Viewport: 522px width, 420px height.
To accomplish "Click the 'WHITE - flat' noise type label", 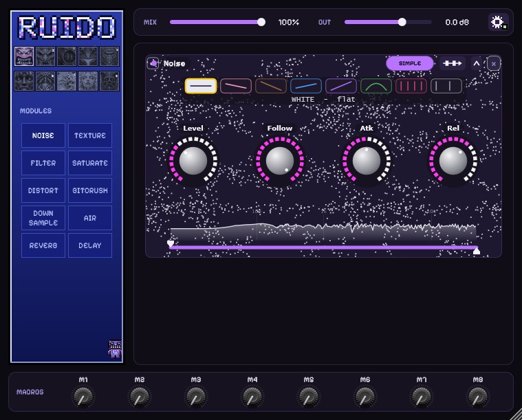I will pyautogui.click(x=323, y=99).
